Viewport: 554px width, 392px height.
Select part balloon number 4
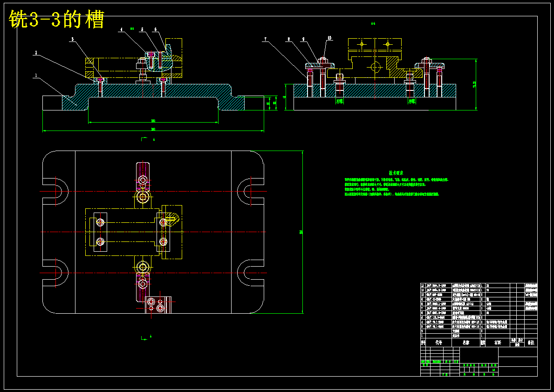pos(121,30)
